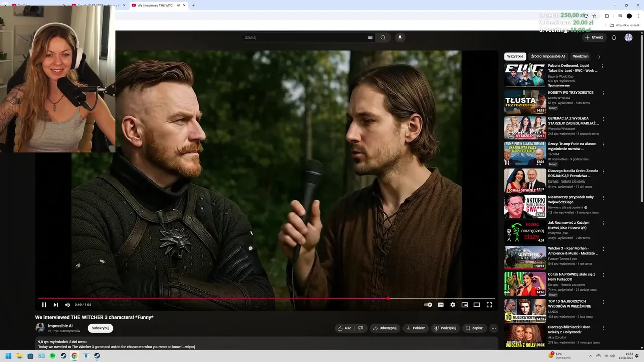This screenshot has height=362, width=644.
Task: Open Witcher 3 Kaer Morhen ambience thumbnail
Action: click(525, 257)
